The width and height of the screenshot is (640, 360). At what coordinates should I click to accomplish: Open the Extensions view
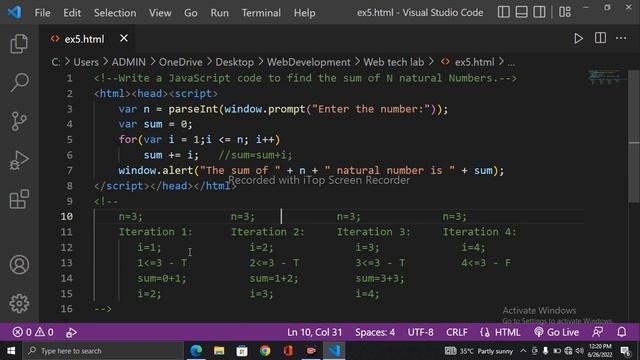[x=19, y=199]
